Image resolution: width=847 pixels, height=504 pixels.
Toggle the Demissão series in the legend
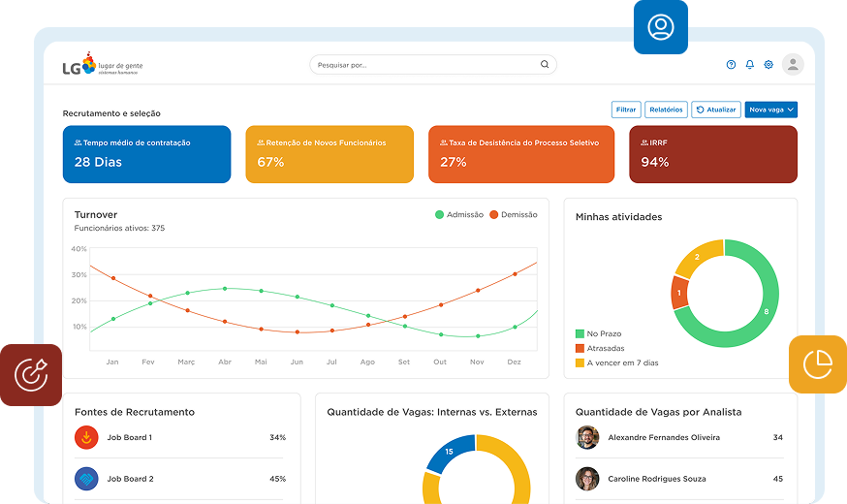tap(514, 214)
